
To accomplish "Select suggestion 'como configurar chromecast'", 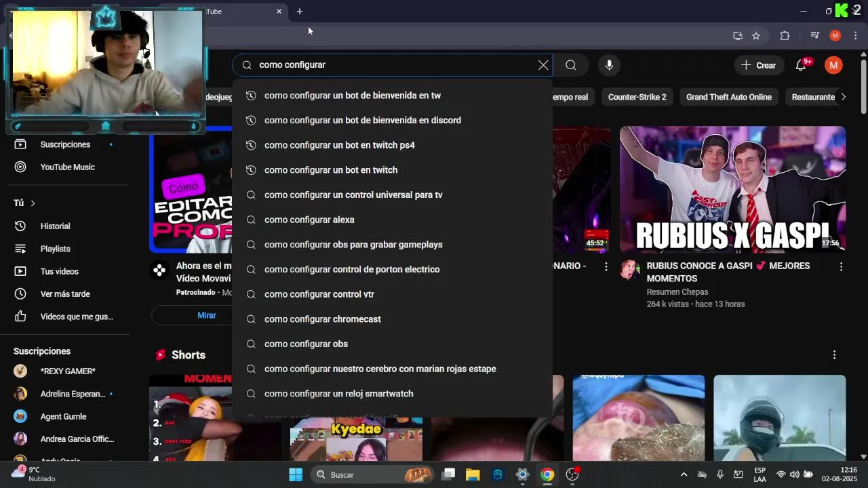I will 392,319.
